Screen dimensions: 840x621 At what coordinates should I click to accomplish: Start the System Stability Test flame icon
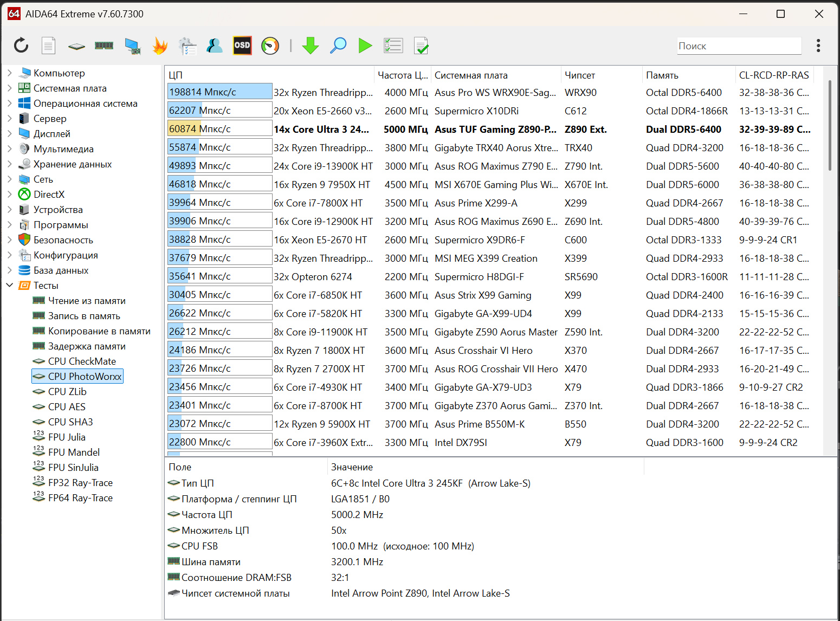click(x=160, y=46)
